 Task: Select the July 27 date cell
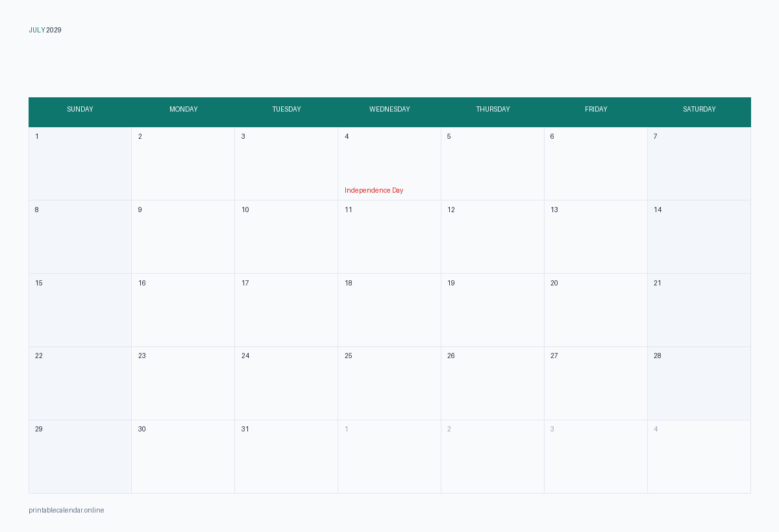pos(596,383)
